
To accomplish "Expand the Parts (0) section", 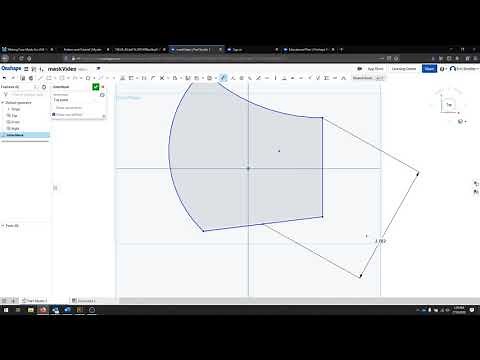I will 3,226.
